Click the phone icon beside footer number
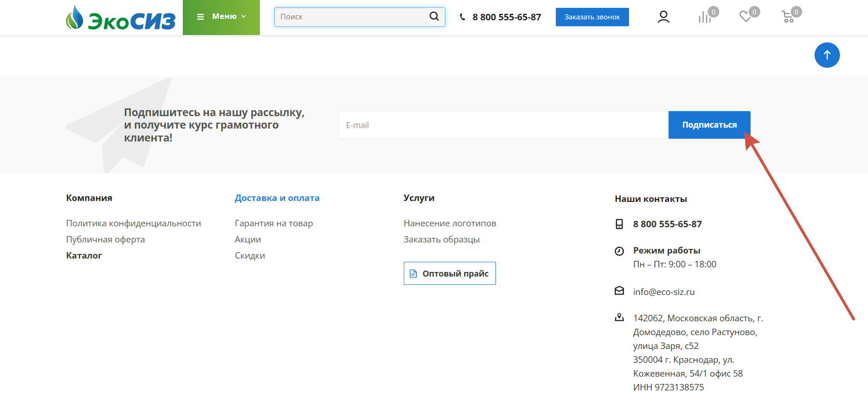The image size is (868, 413). 619,224
